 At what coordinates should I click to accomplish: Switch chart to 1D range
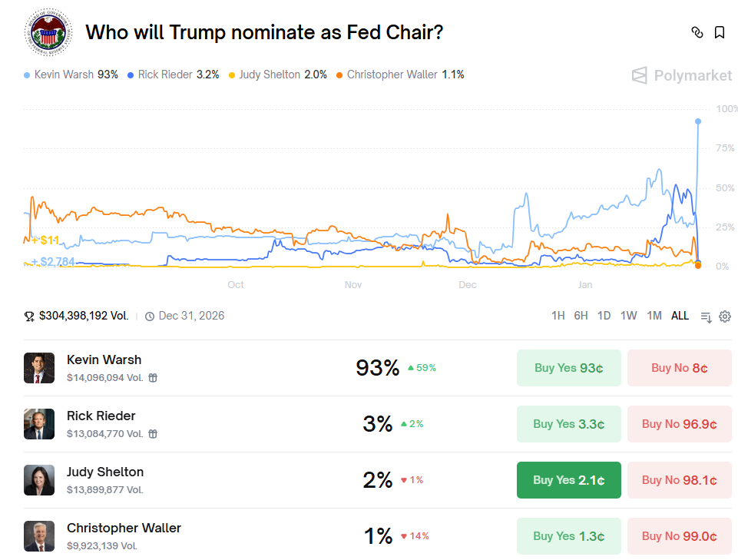point(604,316)
